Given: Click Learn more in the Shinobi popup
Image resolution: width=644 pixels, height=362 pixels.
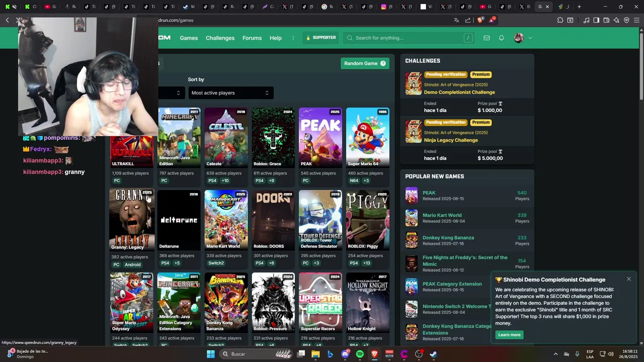Looking at the screenshot, I should [x=509, y=335].
